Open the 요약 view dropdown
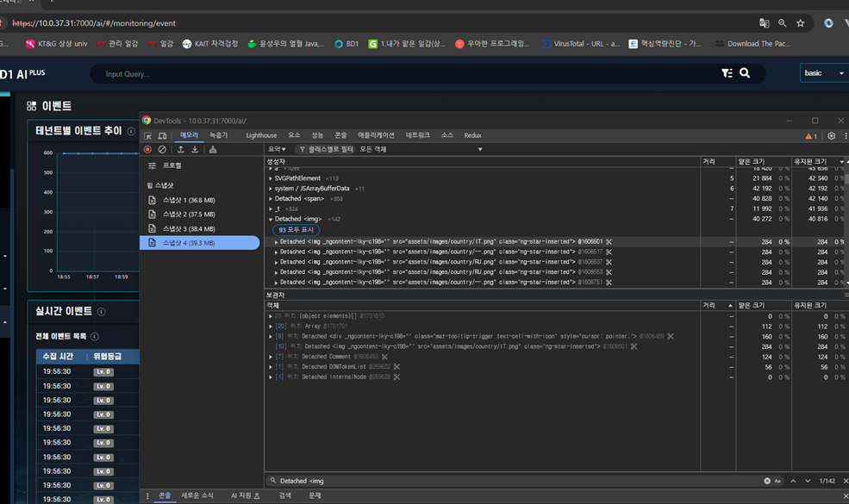Image resolution: width=849 pixels, height=504 pixels. click(277, 150)
